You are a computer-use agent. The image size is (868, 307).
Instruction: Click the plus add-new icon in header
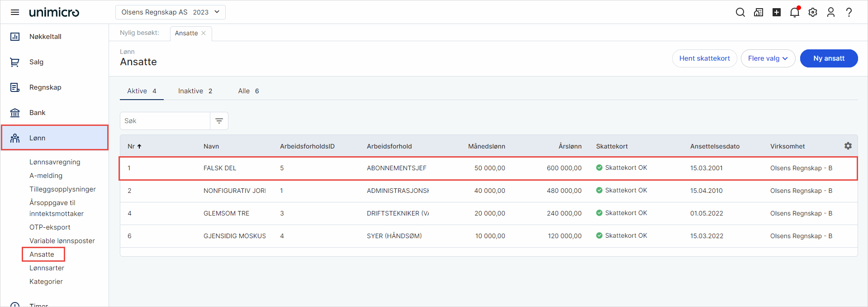[776, 12]
